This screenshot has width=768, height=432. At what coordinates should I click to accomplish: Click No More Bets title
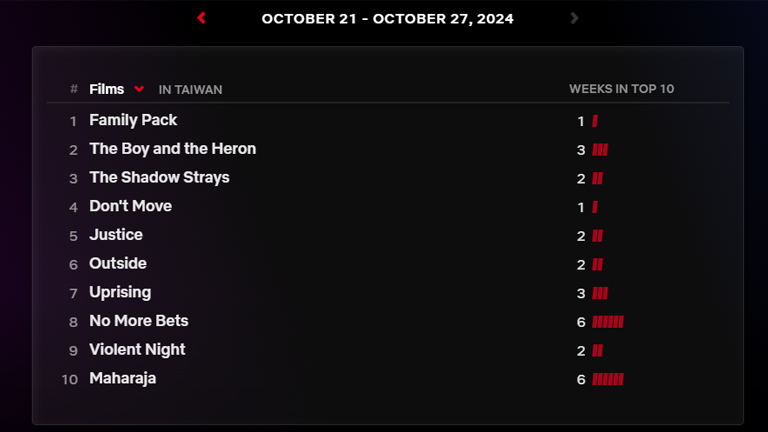pos(139,321)
